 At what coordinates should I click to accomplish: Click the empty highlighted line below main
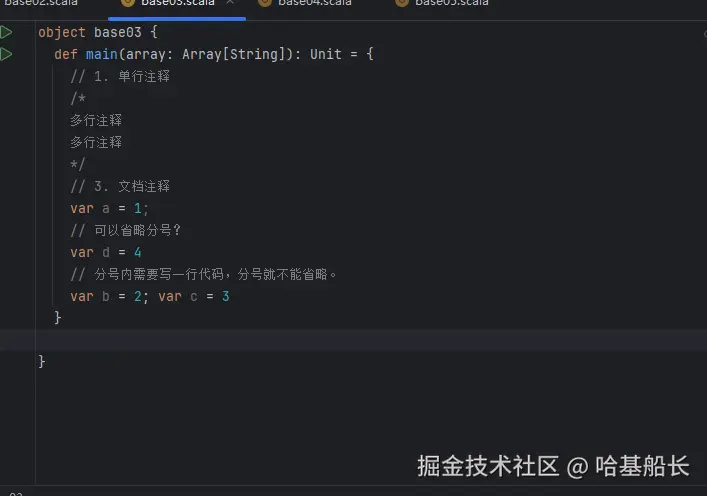(350, 340)
